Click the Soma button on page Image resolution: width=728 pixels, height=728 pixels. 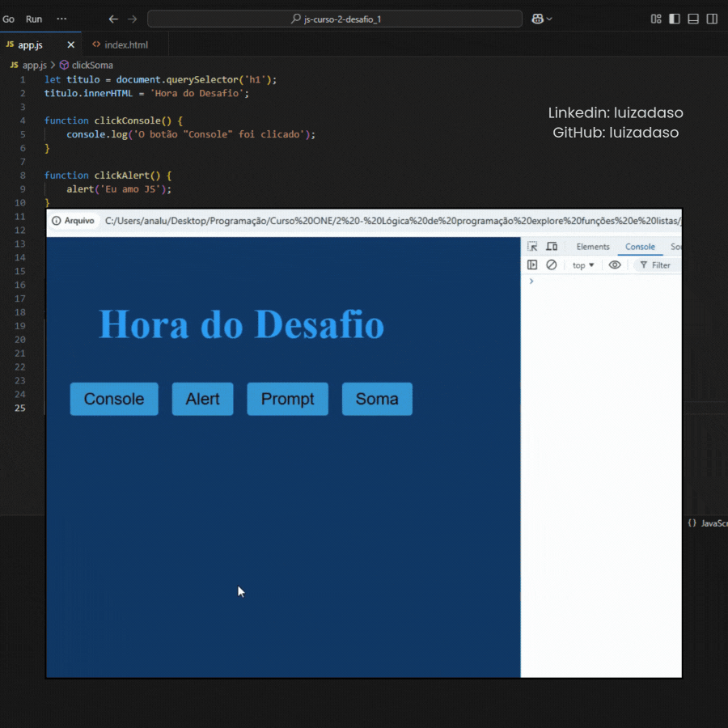pos(377,399)
